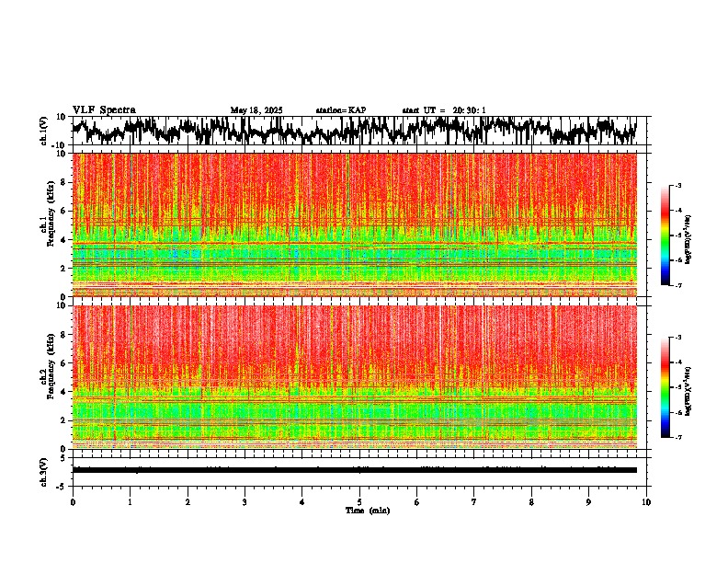Click the "5" tick on the time axis
Viewport: 728px width, 563px height.
(x=359, y=502)
